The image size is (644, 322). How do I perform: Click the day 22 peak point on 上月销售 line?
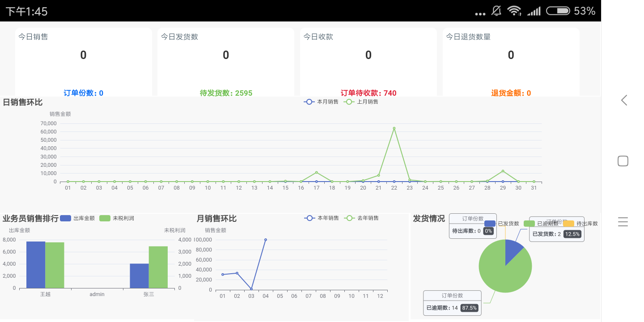[394, 128]
